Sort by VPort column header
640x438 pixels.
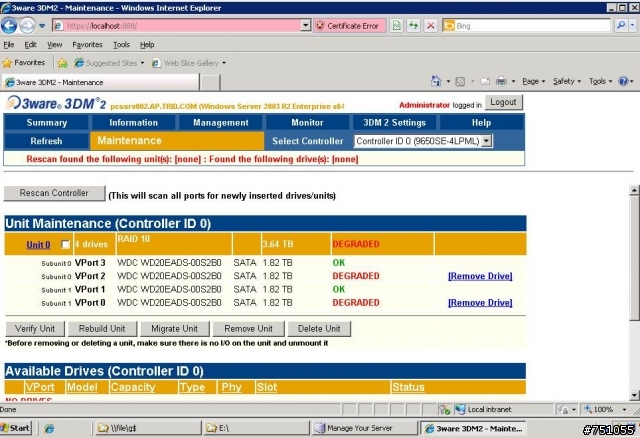40,387
